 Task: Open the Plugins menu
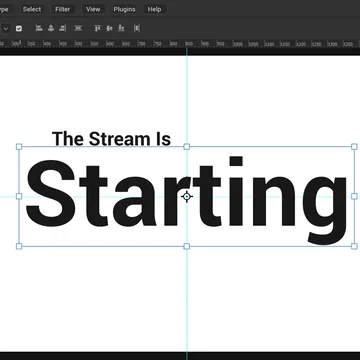tap(124, 9)
